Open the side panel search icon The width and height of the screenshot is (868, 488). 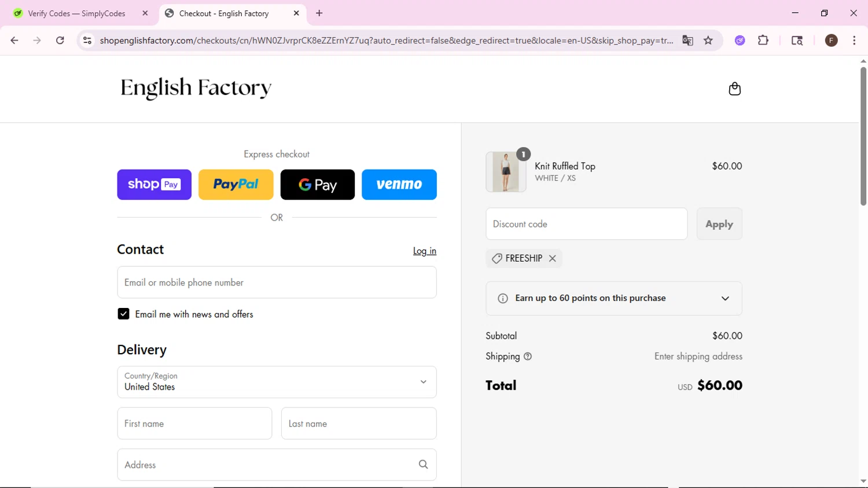click(797, 41)
